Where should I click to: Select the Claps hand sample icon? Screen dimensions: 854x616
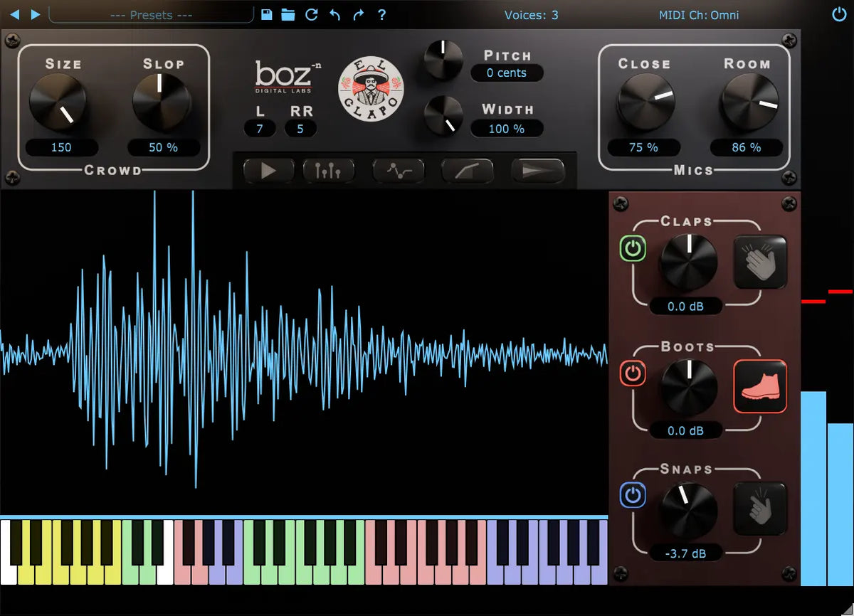760,262
